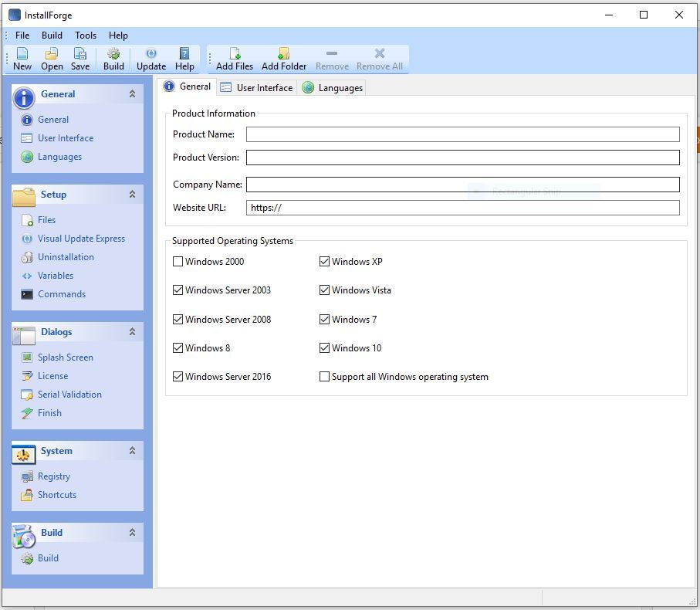Click the Remove toolbar icon
Screen dimensions: 700x610
pyautogui.click(x=332, y=53)
